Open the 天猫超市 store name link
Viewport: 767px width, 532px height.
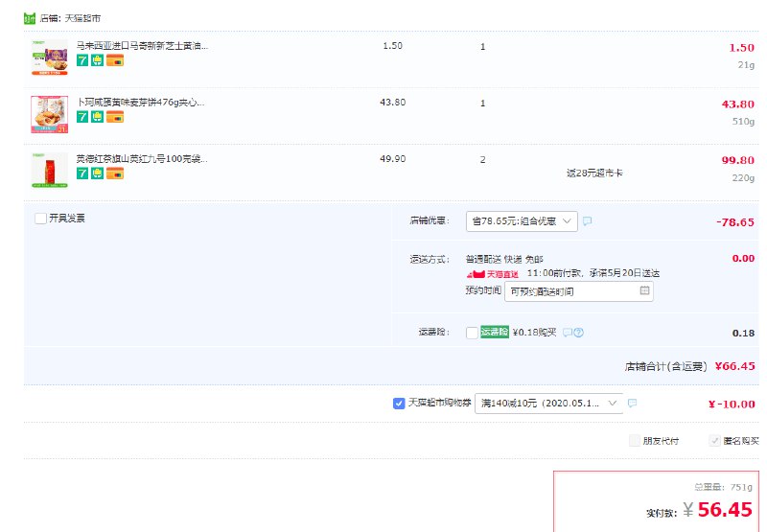click(x=82, y=18)
